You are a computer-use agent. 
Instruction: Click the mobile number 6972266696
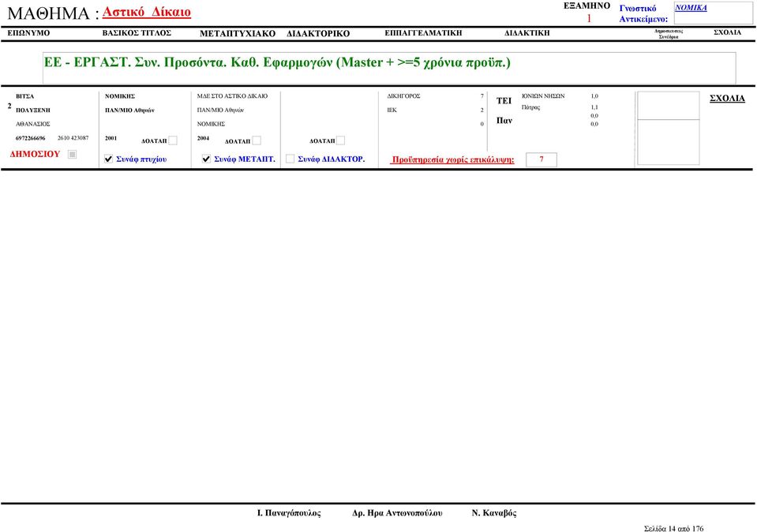[x=31, y=138]
